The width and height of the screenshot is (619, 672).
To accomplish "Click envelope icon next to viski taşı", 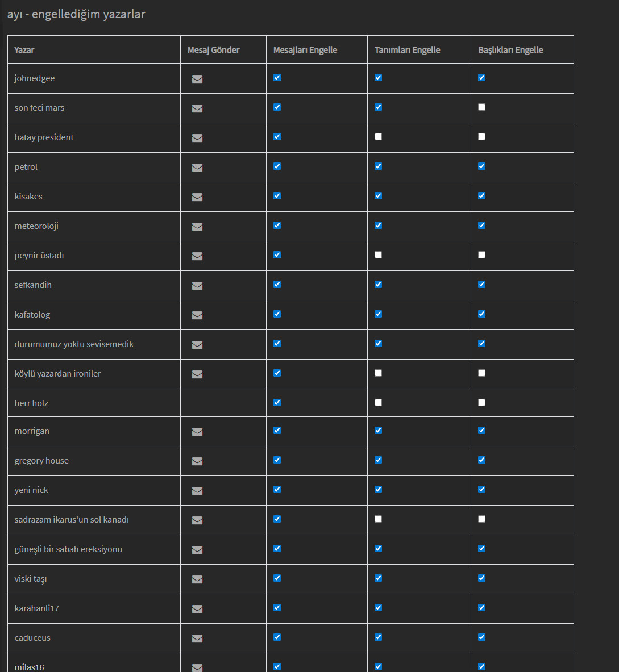I will (x=197, y=579).
